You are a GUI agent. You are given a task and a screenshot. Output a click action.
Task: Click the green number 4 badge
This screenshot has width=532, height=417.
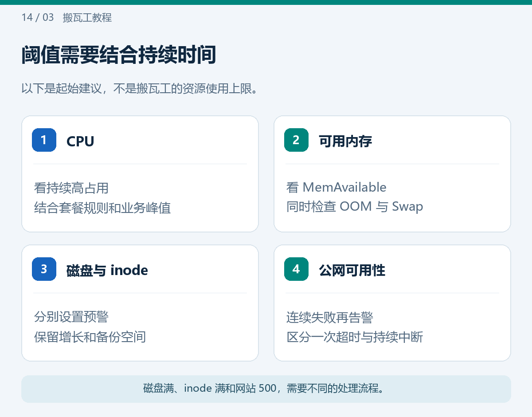pyautogui.click(x=296, y=269)
